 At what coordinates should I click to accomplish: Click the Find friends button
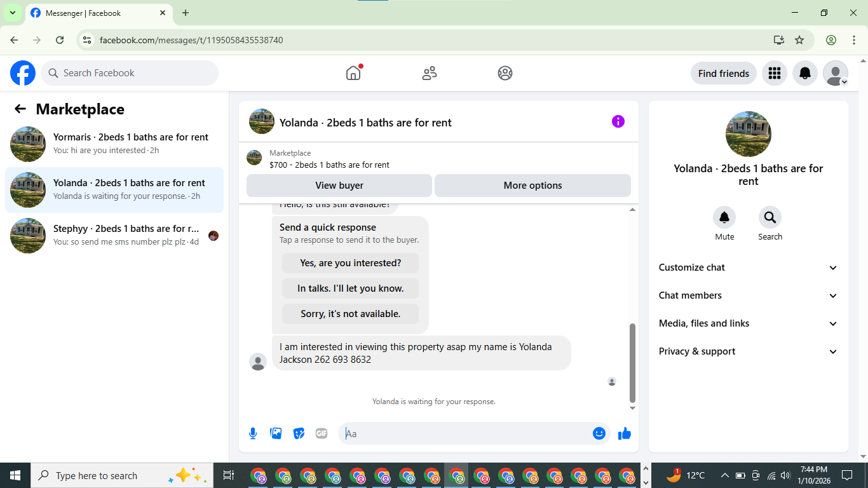coord(723,73)
